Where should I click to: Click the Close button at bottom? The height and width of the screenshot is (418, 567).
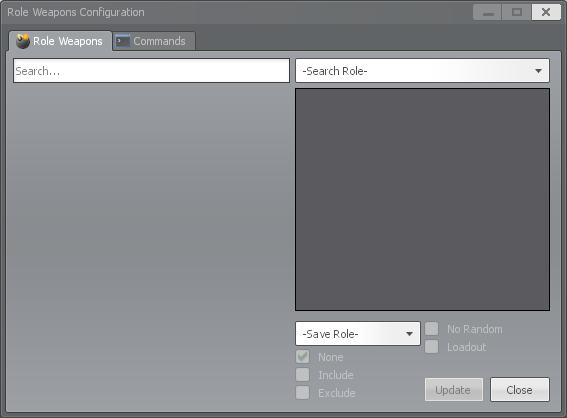pyautogui.click(x=520, y=389)
